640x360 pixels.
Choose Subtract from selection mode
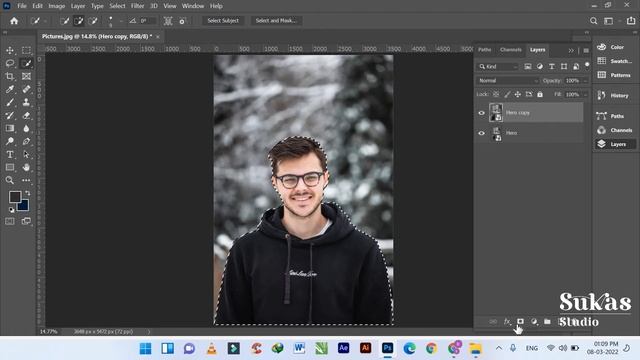[x=93, y=21]
